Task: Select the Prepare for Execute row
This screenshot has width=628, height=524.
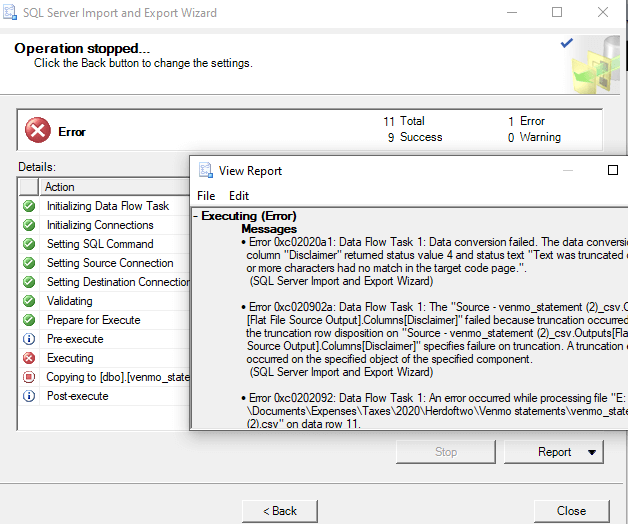Action: click(93, 320)
